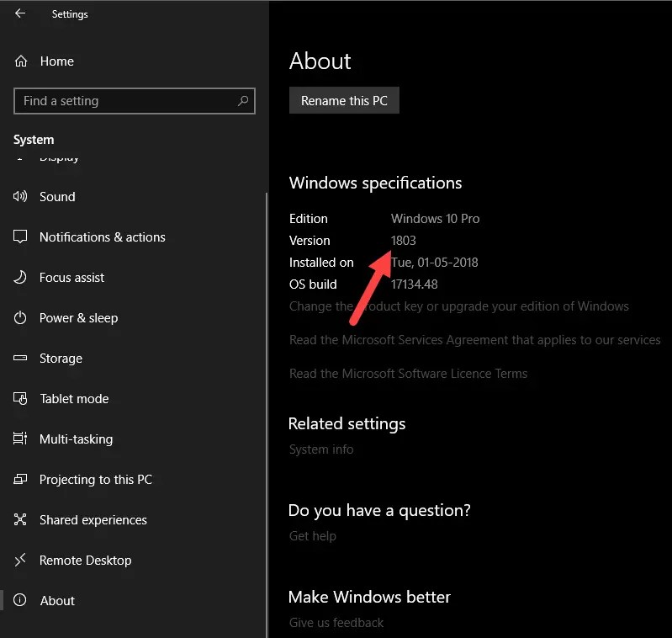Click the Get help link
The image size is (672, 638).
pos(312,536)
